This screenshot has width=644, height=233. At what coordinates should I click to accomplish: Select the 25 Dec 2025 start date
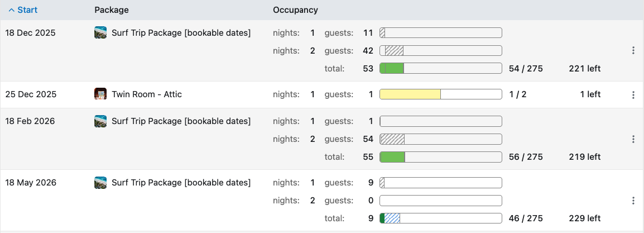(x=31, y=94)
